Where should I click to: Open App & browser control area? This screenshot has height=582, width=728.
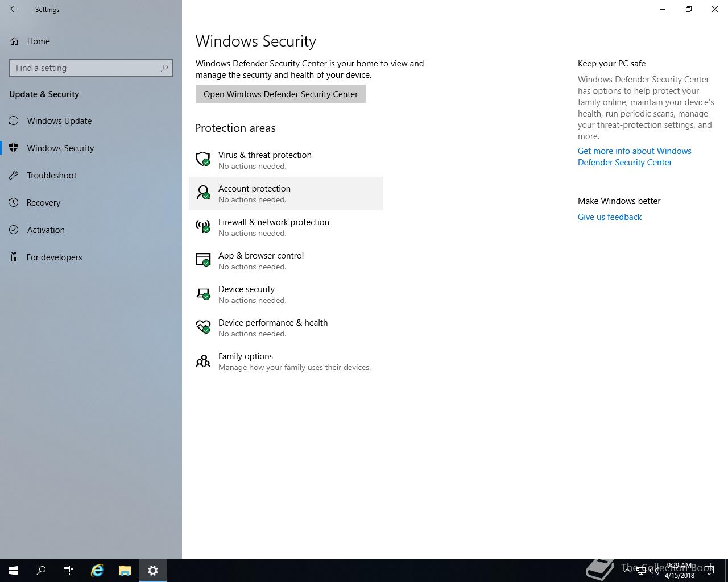point(286,260)
